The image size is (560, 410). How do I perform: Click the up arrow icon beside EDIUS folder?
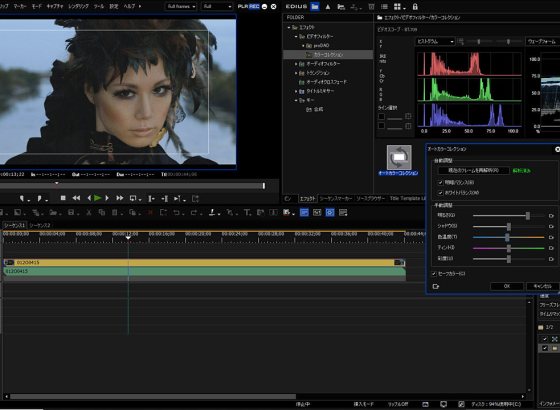click(x=328, y=6)
